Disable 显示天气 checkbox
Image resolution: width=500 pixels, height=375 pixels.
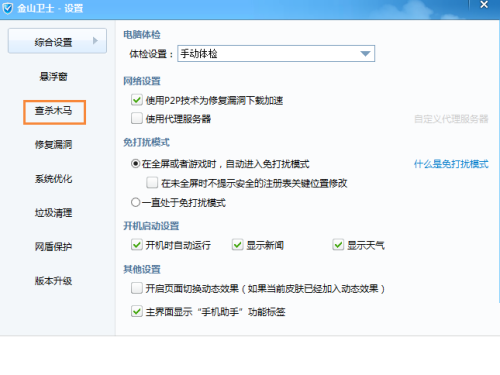(338, 245)
